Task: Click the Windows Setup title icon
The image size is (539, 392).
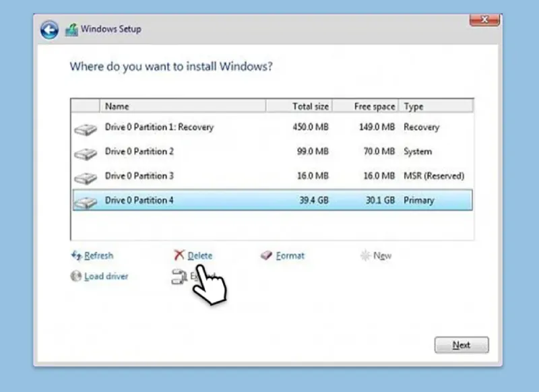Action: click(x=71, y=30)
